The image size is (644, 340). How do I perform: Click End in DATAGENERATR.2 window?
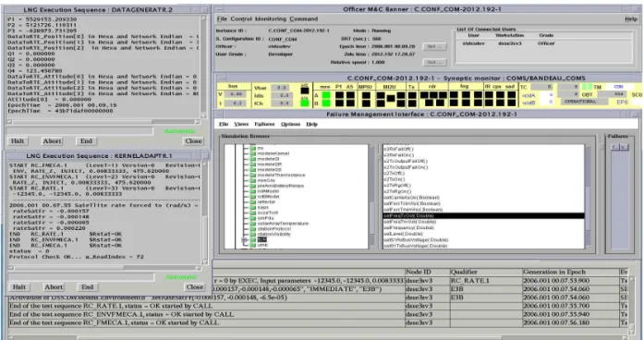[x=86, y=140]
